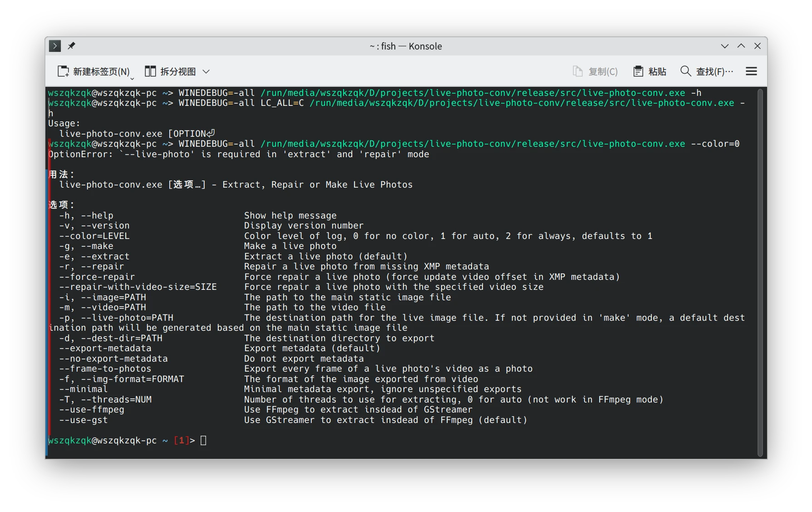Click the '-f, --img-format=FORMAT' option
812x512 pixels.
pos(122,379)
